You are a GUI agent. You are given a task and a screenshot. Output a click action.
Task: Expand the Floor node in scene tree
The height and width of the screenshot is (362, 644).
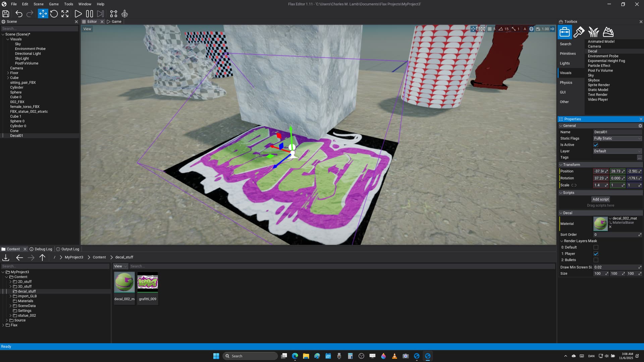point(8,73)
